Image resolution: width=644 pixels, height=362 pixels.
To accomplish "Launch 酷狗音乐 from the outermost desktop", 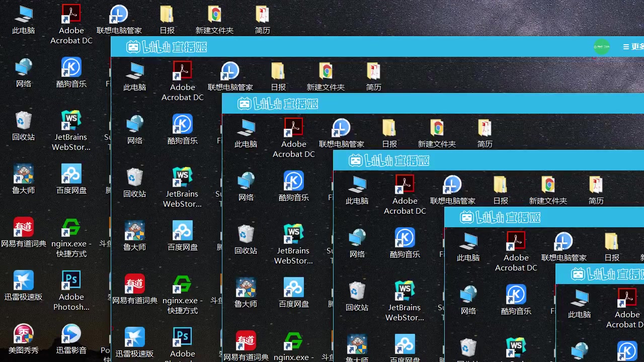I will [x=71, y=73].
